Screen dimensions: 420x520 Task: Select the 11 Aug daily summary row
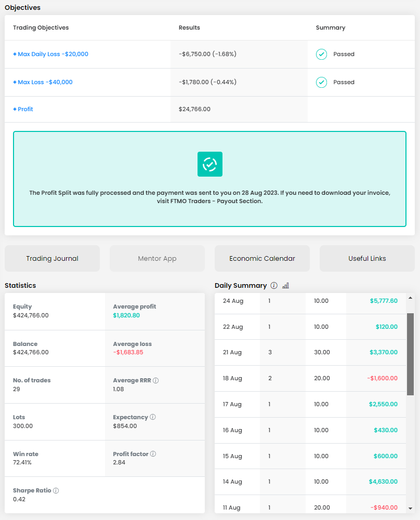click(310, 504)
